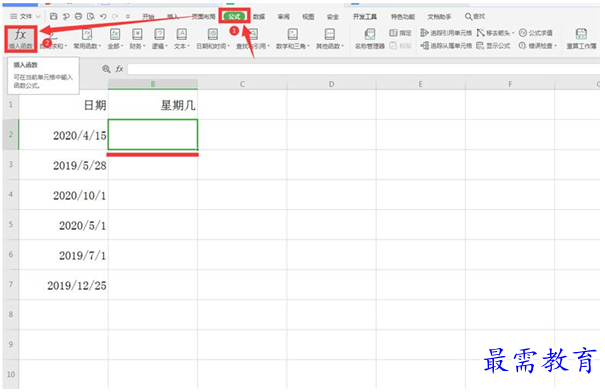
Task: Click the cell containing 2020/10/1
Action: pyautogui.click(x=64, y=194)
